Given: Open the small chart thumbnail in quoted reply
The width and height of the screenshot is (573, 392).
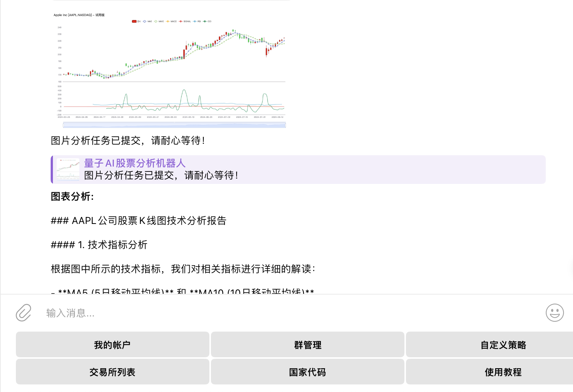Looking at the screenshot, I should click(68, 169).
